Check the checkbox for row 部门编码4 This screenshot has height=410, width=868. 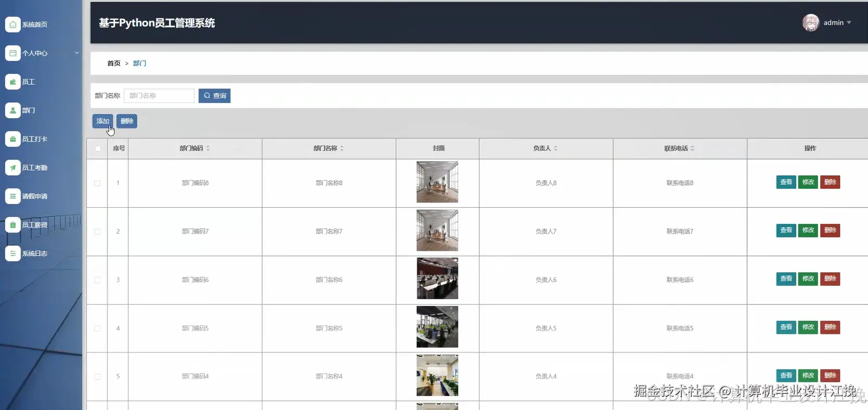[x=97, y=376]
